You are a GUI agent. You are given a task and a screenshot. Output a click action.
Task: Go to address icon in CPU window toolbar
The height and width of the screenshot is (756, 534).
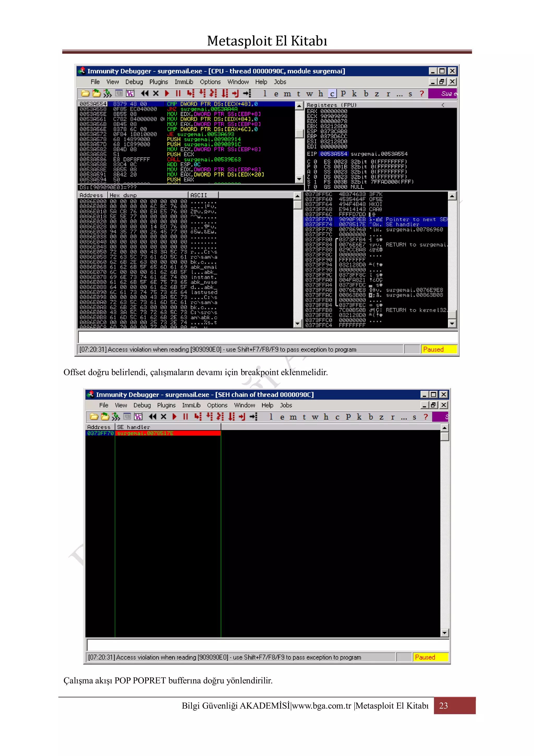[x=247, y=93]
